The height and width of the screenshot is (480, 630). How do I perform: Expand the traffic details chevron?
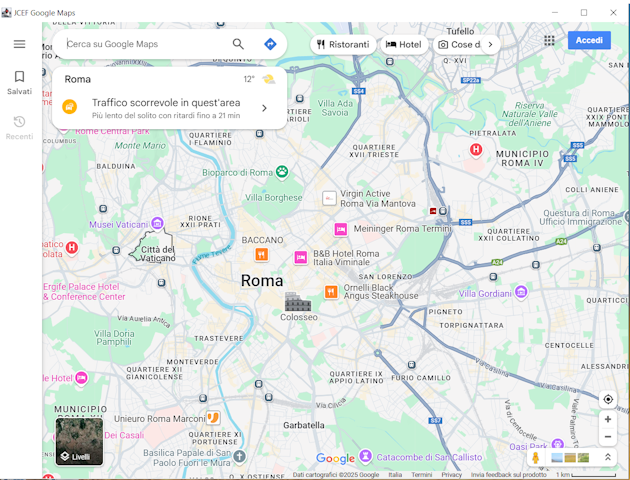pyautogui.click(x=264, y=108)
